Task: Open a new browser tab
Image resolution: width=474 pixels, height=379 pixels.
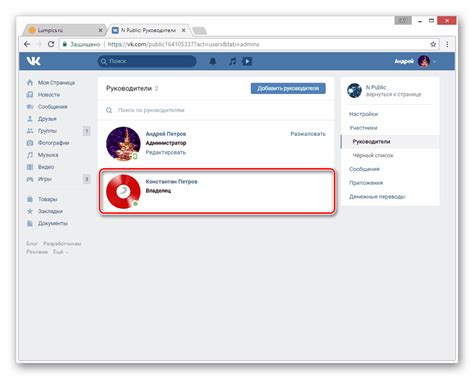Action: [x=200, y=31]
